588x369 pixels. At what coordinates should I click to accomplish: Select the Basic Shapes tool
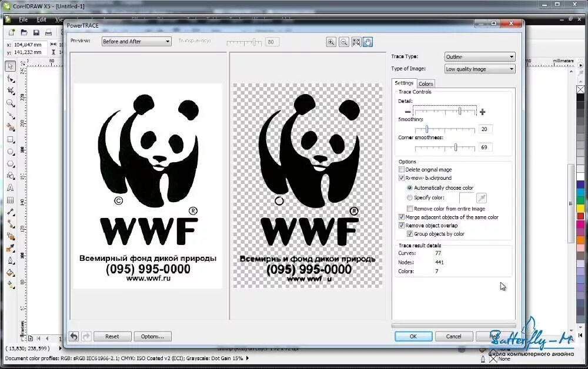coord(11,176)
